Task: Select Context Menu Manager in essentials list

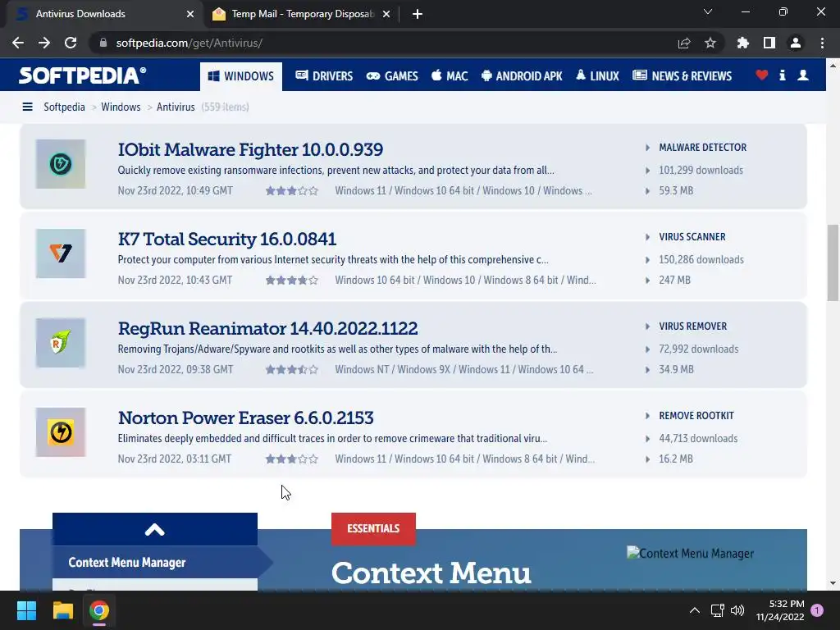Action: point(155,563)
